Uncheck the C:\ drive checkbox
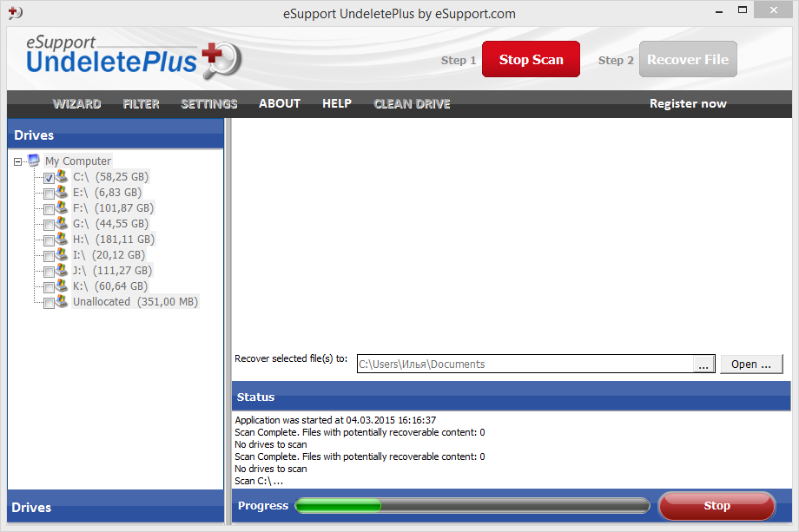799x532 pixels. 49,178
